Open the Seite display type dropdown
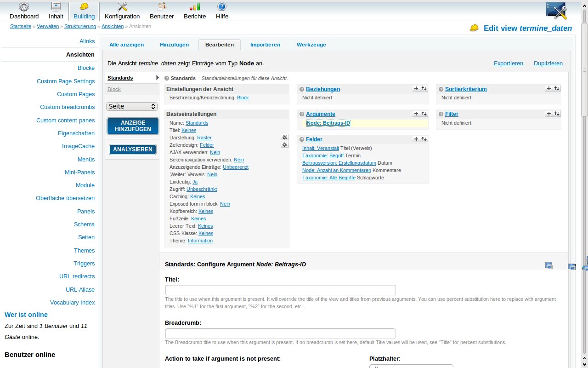Viewport: 588px width, 368px height. tap(132, 106)
